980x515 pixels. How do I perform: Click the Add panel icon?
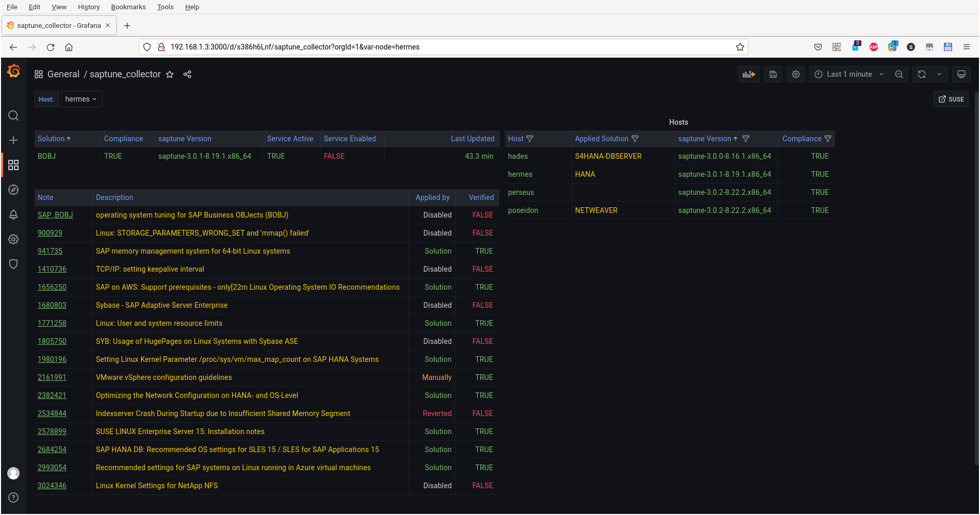[x=748, y=74]
